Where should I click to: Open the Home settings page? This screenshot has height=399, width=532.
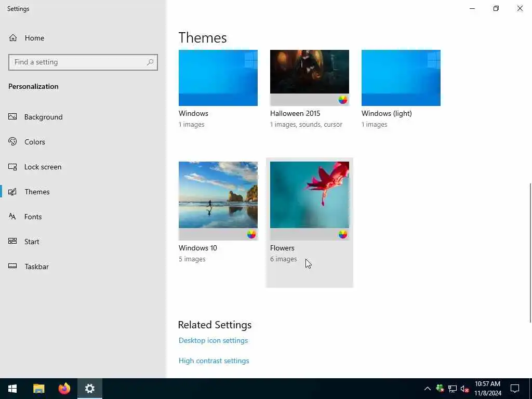point(34,38)
